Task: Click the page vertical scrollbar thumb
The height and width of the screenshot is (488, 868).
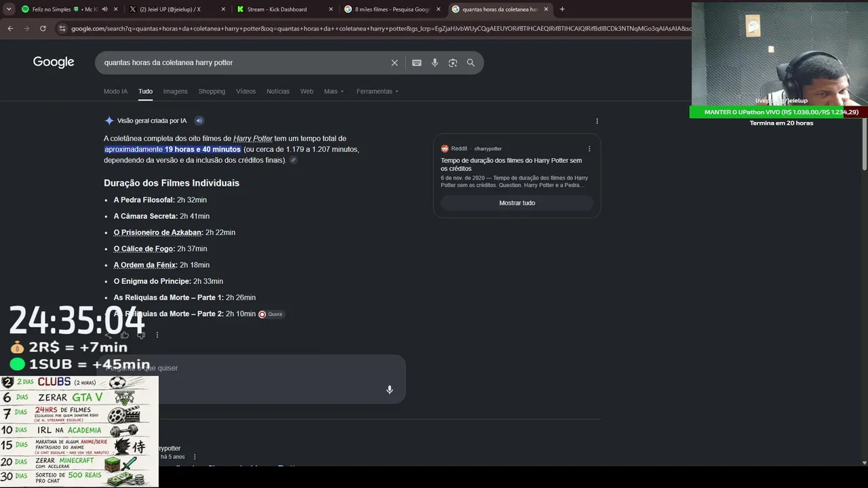Action: (864, 142)
